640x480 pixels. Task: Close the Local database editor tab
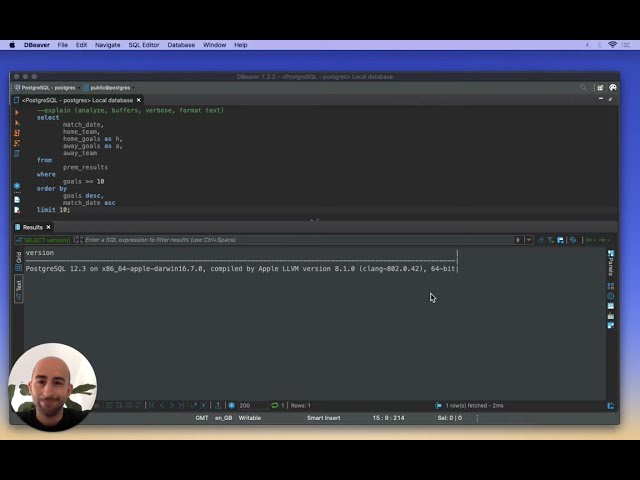[x=138, y=100]
